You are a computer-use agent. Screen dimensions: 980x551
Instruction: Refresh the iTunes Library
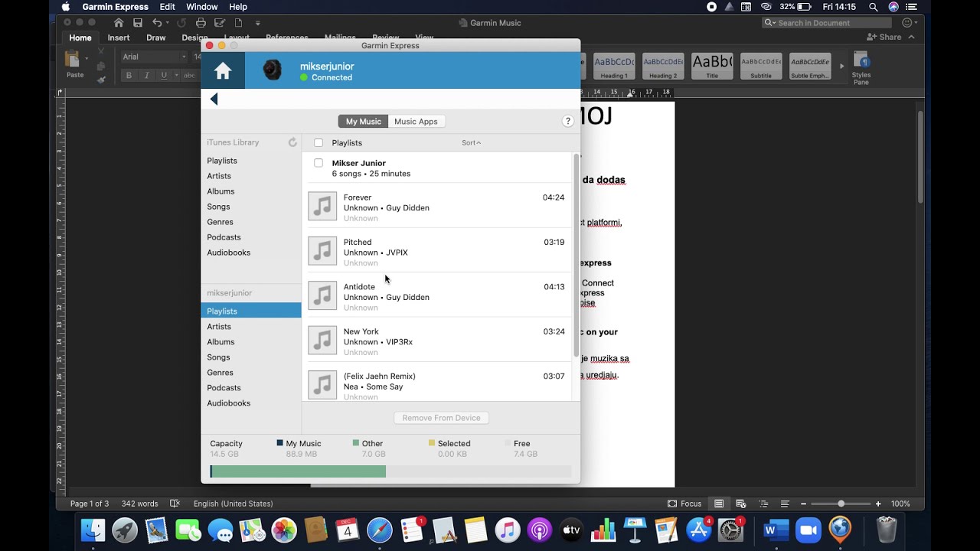292,142
